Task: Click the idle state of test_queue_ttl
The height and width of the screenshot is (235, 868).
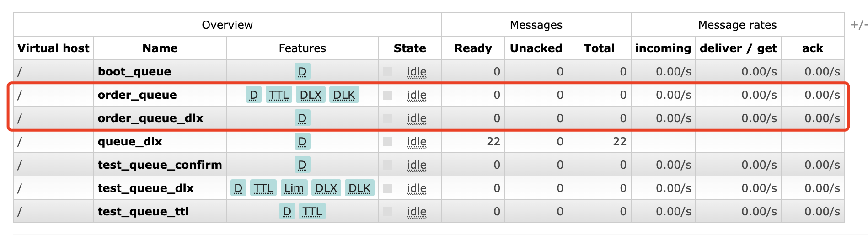Action: click(x=417, y=212)
